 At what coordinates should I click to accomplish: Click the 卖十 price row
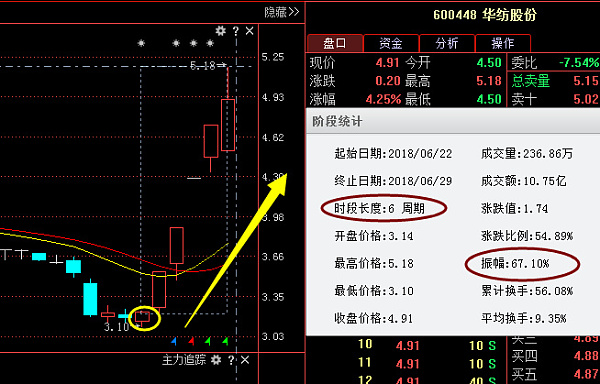(554, 99)
